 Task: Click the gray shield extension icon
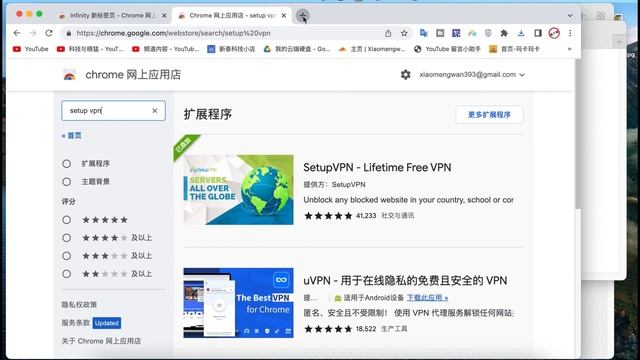pos(488,33)
